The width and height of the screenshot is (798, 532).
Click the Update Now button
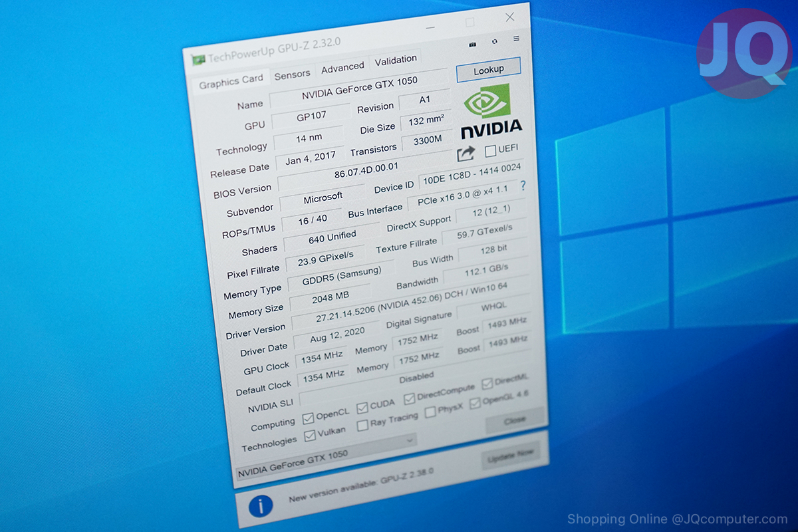click(x=511, y=457)
